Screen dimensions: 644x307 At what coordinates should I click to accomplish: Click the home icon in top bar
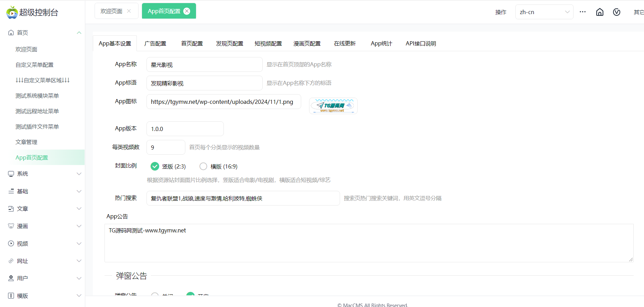coord(600,12)
